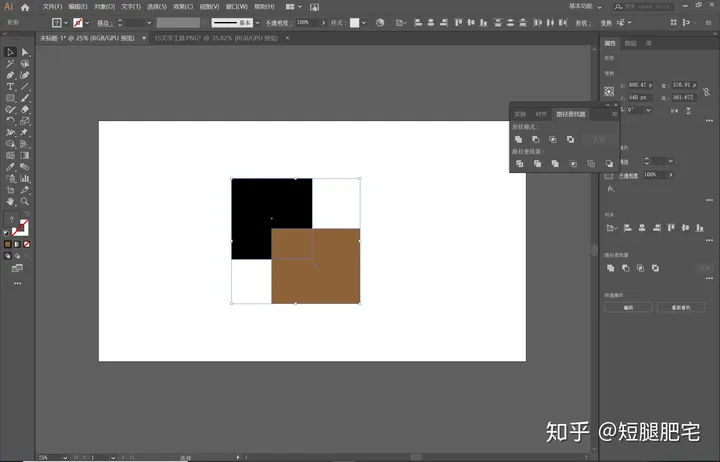This screenshot has height=462, width=720.
Task: Select the Selection tool (black arrow)
Action: [10, 52]
